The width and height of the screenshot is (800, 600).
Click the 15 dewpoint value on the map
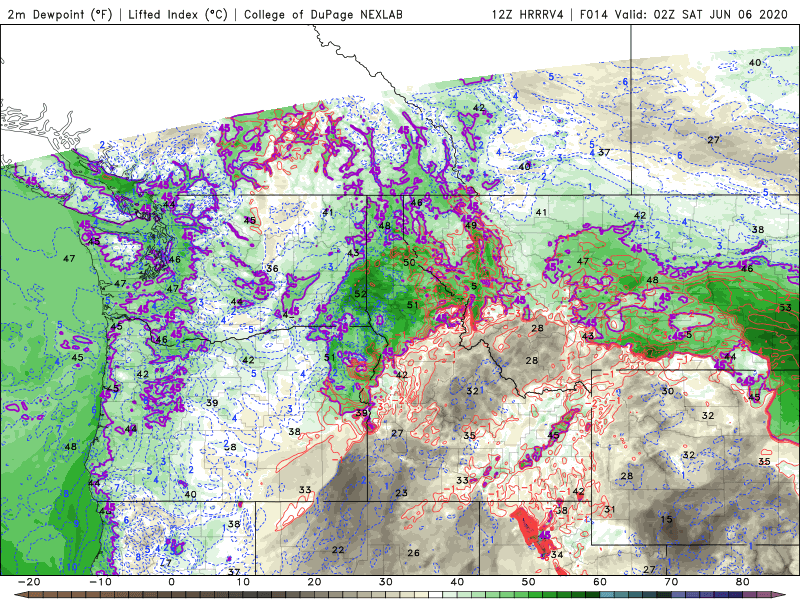666,519
